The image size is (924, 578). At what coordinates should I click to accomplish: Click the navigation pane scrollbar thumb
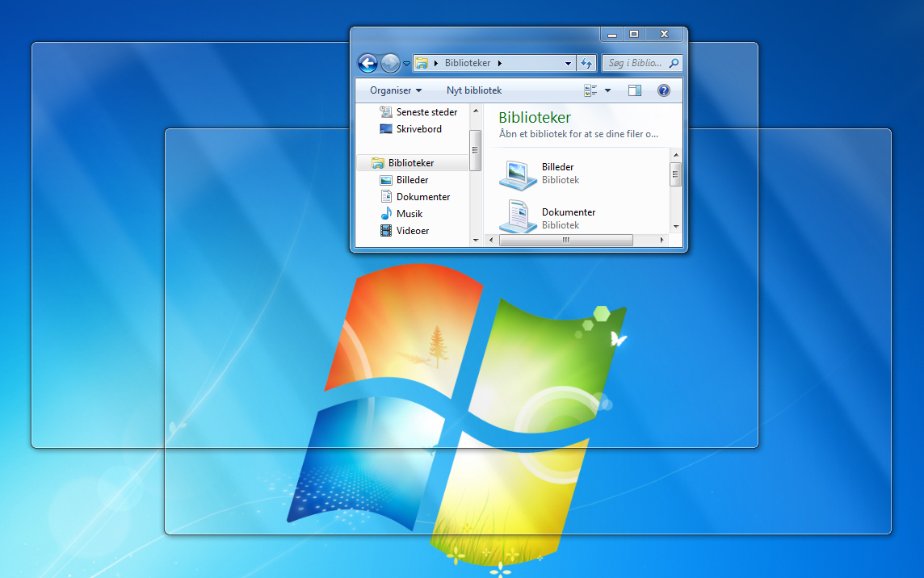click(x=476, y=150)
